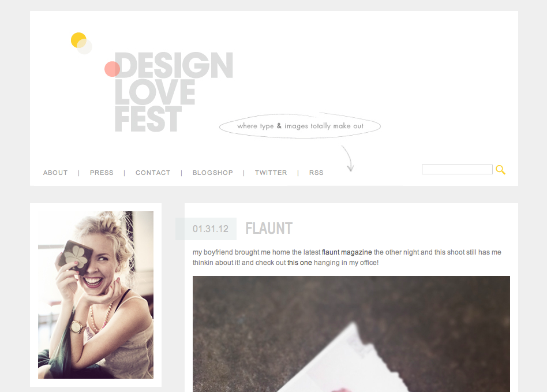Follow the 'this one' link

coord(299,263)
